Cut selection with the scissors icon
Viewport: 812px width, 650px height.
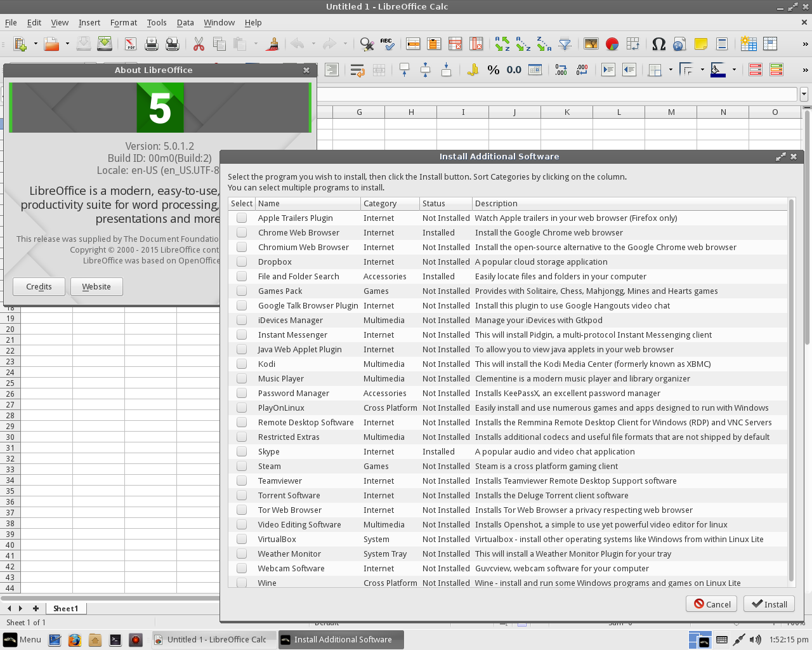pos(199,44)
